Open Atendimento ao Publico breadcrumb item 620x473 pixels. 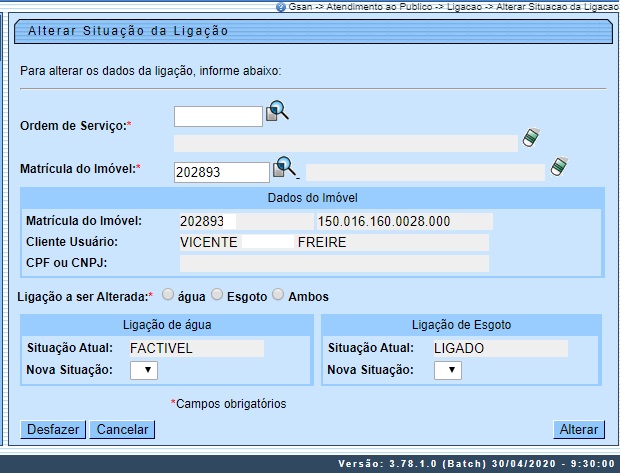(372, 6)
